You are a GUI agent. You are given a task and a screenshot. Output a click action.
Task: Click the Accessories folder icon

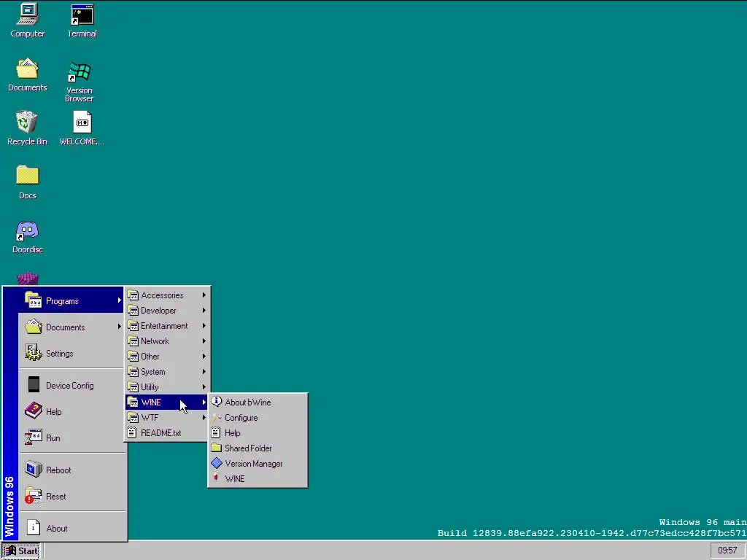pyautogui.click(x=133, y=295)
